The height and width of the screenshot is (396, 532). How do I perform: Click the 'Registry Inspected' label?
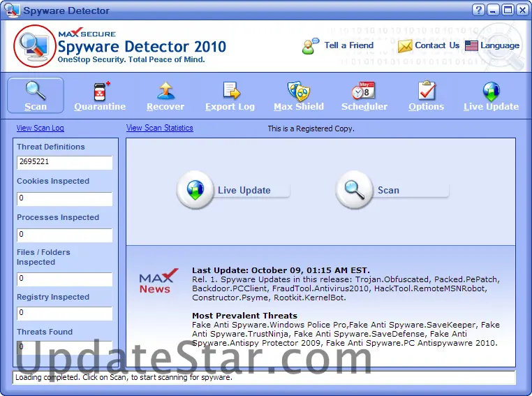coord(53,297)
